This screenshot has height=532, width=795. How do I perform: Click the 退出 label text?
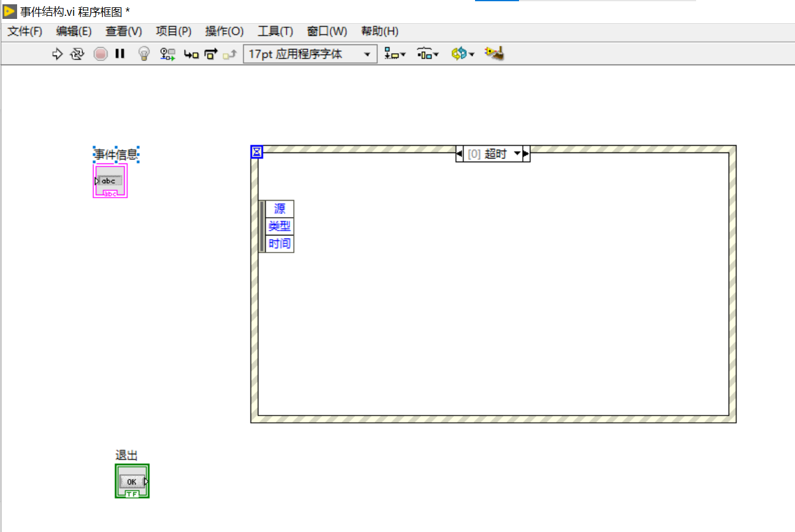[127, 455]
